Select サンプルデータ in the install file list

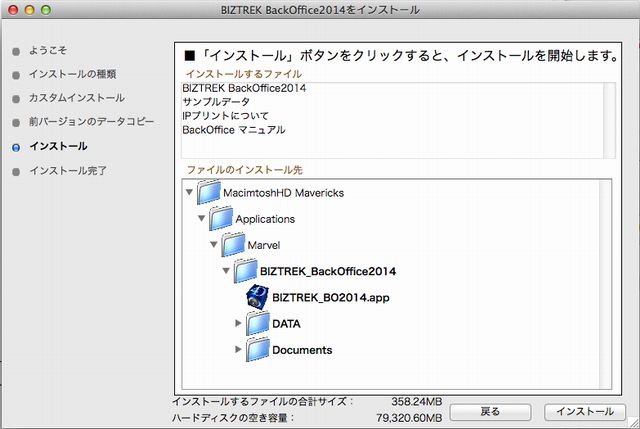[x=216, y=102]
